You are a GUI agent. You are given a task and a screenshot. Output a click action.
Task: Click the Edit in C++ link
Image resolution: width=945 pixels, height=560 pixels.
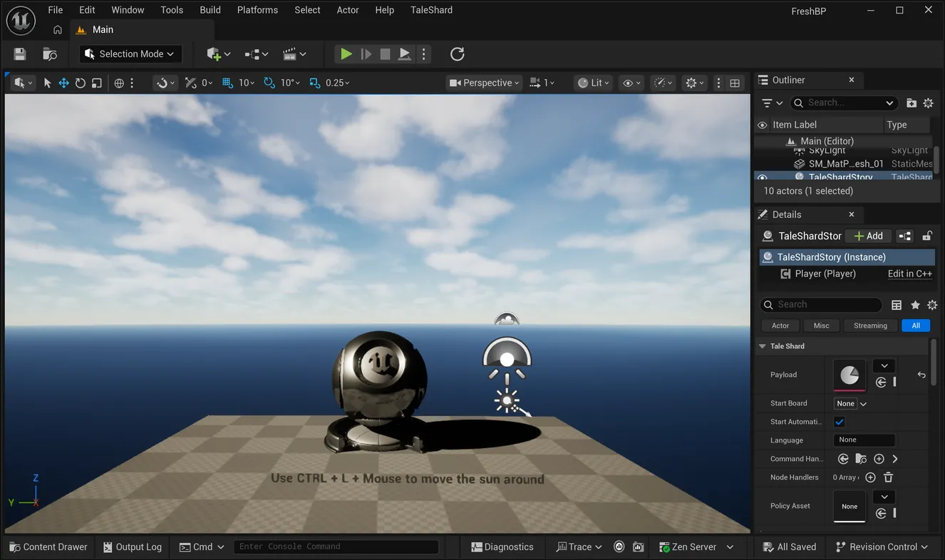[x=910, y=274]
